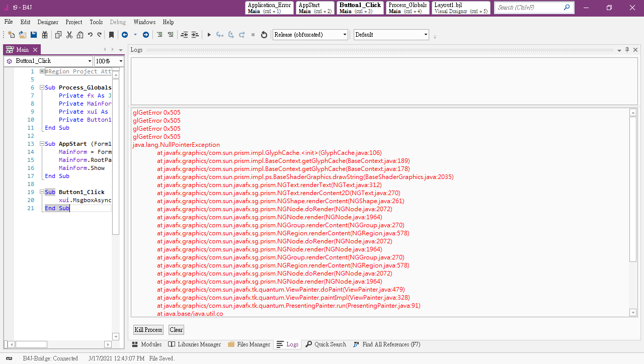The height and width of the screenshot is (364, 644).
Task: Click the search magnifier icon in title bar
Action: [567, 8]
